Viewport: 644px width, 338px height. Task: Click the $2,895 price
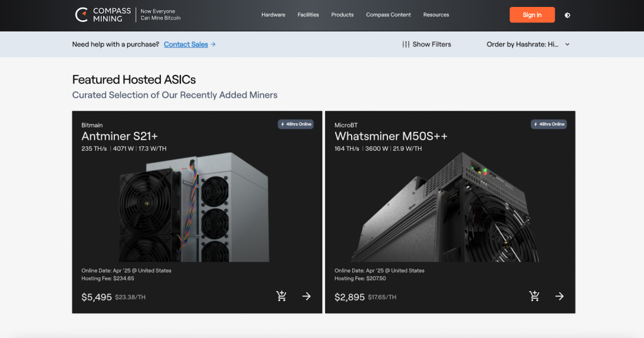[x=350, y=297]
